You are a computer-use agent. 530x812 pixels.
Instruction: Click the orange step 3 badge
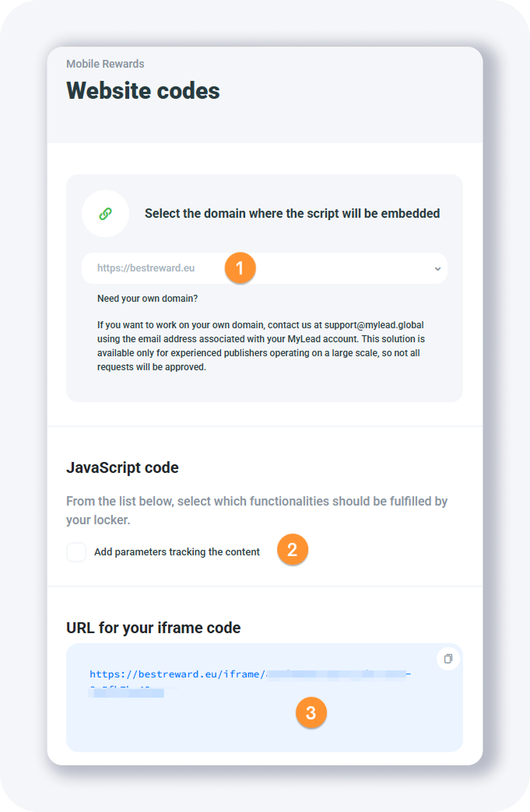point(311,712)
